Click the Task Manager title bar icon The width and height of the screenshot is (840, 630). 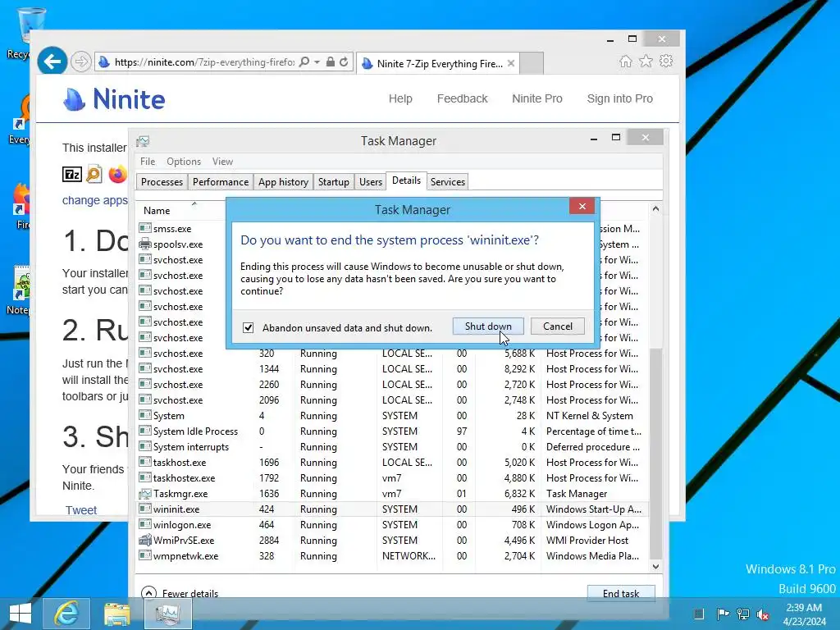[x=143, y=141]
